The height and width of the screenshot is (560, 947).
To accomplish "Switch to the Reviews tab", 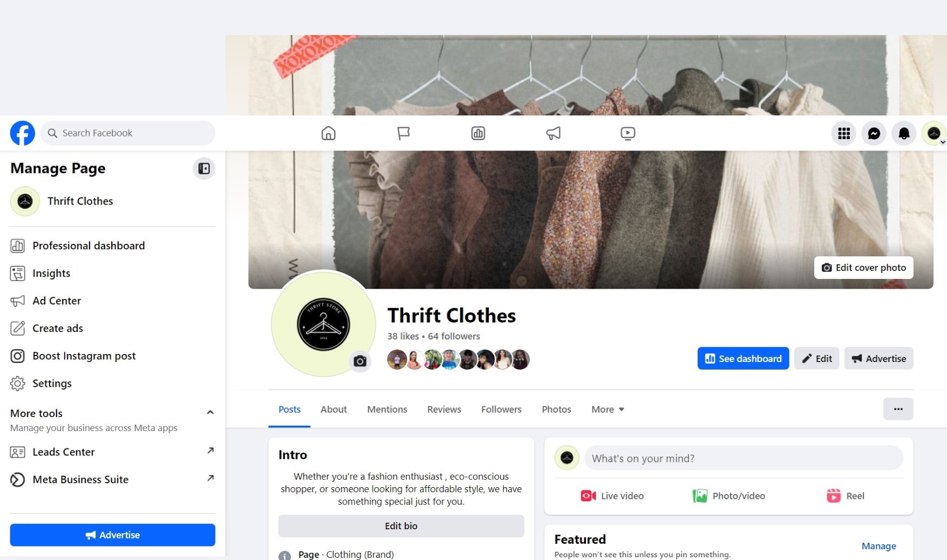I will (444, 409).
